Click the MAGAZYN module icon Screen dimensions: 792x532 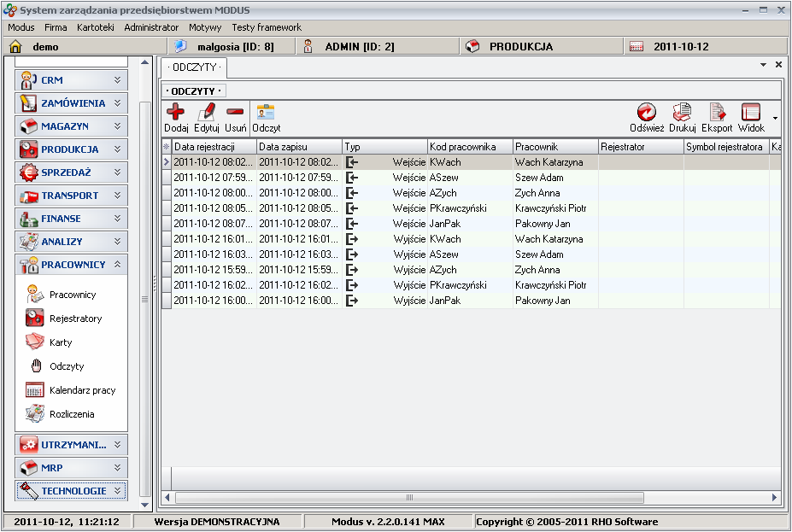point(28,126)
